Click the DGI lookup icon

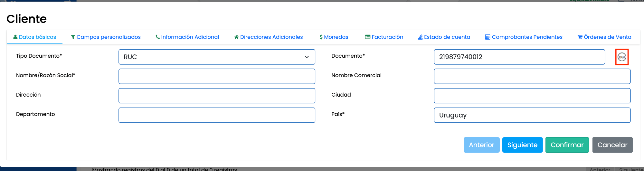(622, 57)
